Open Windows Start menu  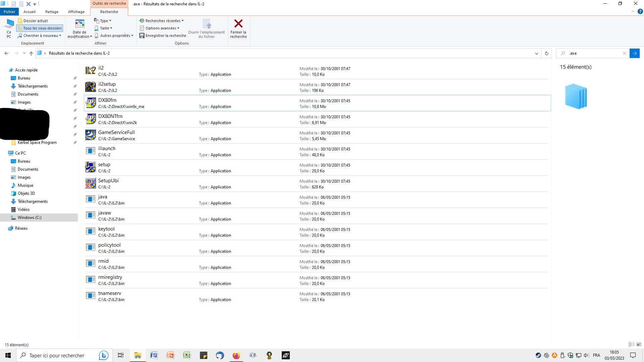(x=8, y=355)
